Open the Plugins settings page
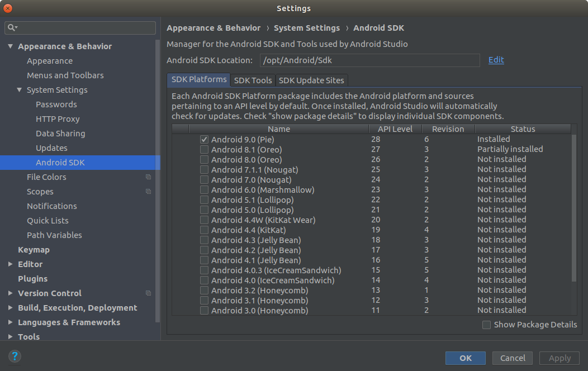 point(32,279)
